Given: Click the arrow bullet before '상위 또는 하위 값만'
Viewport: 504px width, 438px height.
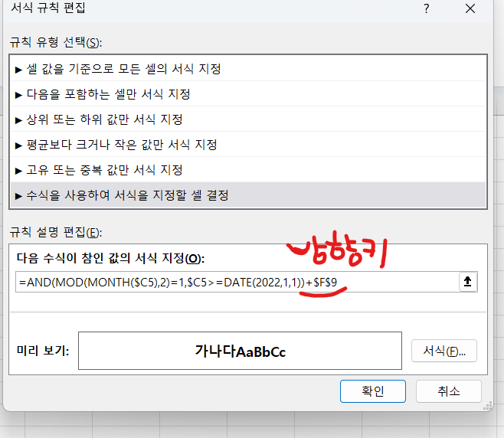Looking at the screenshot, I should (18, 119).
